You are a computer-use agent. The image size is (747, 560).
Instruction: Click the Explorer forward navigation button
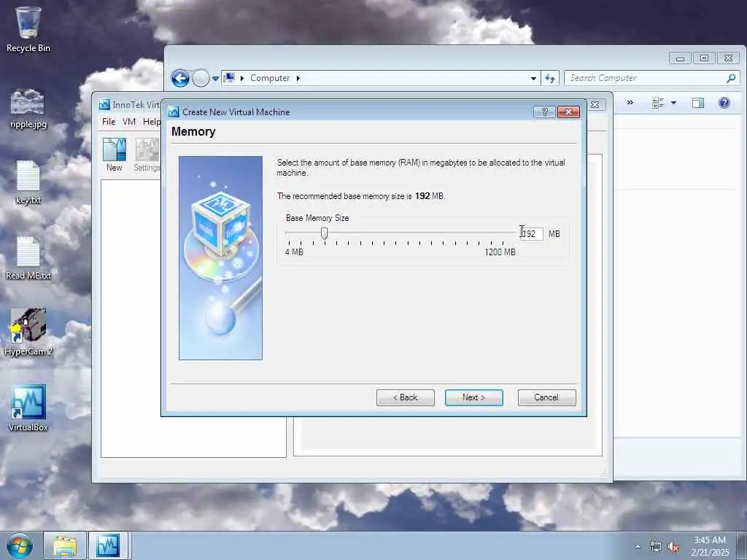(x=201, y=78)
